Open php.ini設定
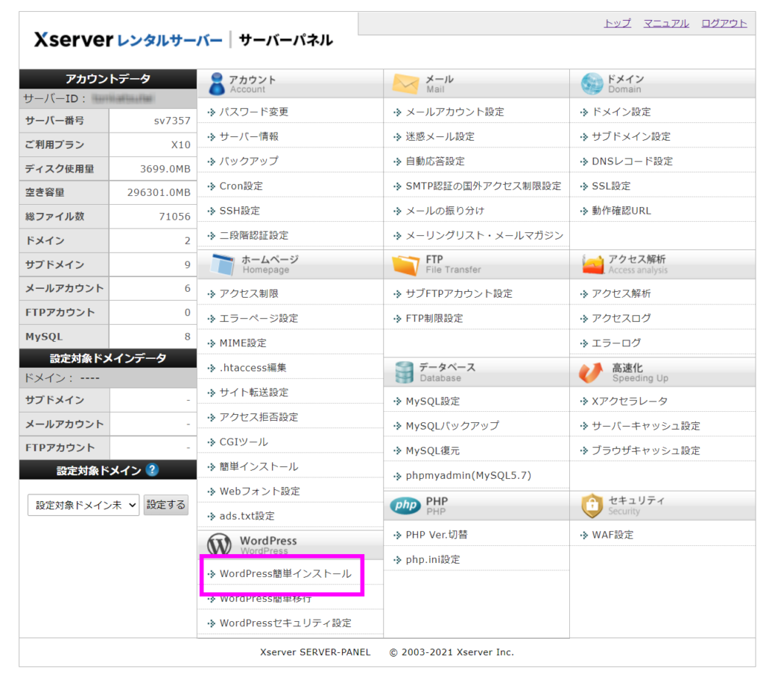 433,560
